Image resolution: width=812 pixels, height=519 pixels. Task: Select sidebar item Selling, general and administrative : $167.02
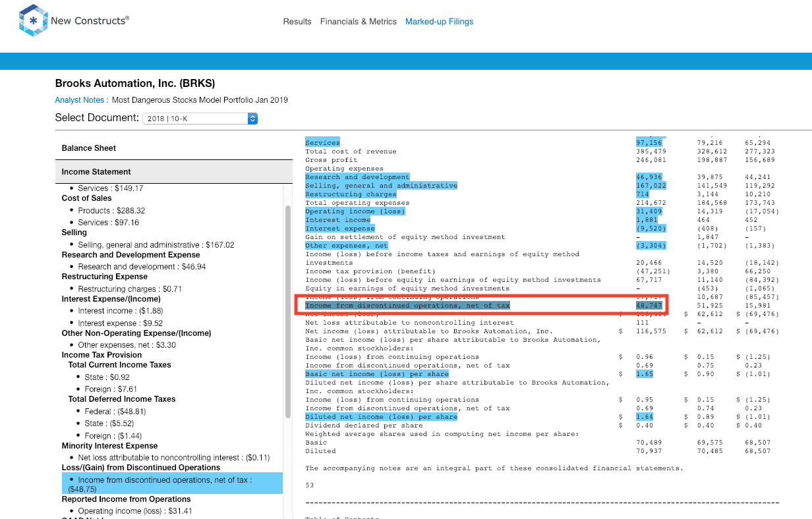pyautogui.click(x=156, y=245)
